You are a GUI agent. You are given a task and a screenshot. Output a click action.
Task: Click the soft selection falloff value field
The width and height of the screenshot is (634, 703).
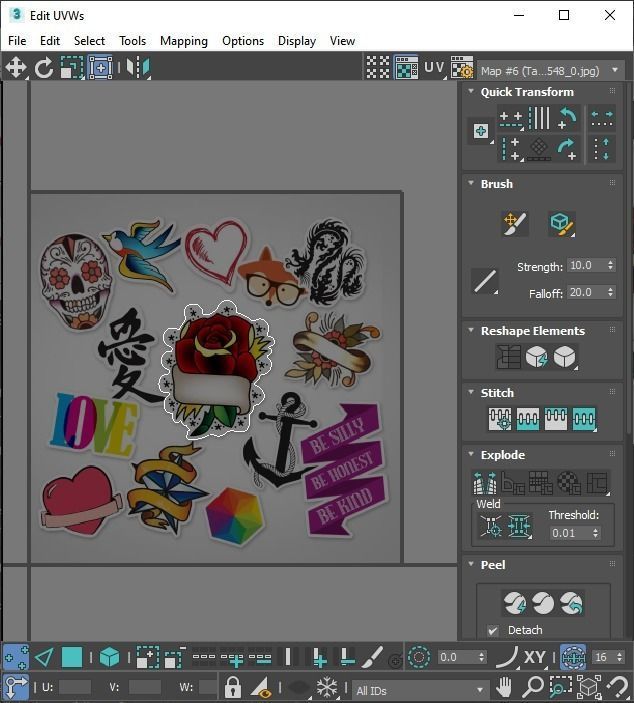pyautogui.click(x=457, y=657)
